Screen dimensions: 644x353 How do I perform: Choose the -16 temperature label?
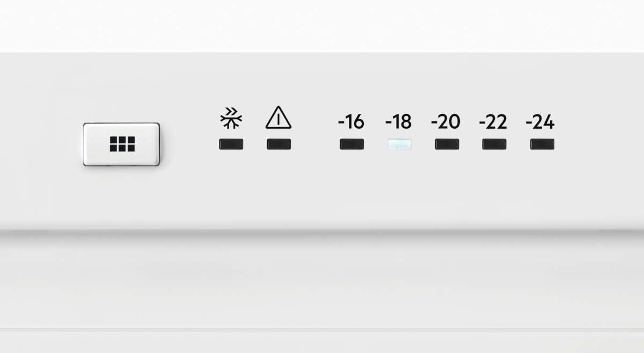tap(352, 122)
